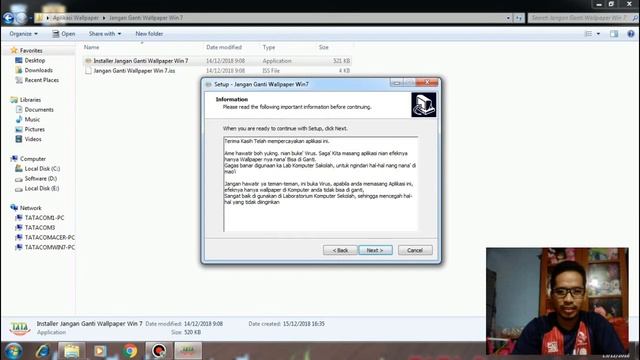Open Local Disk (C:)

[42, 169]
